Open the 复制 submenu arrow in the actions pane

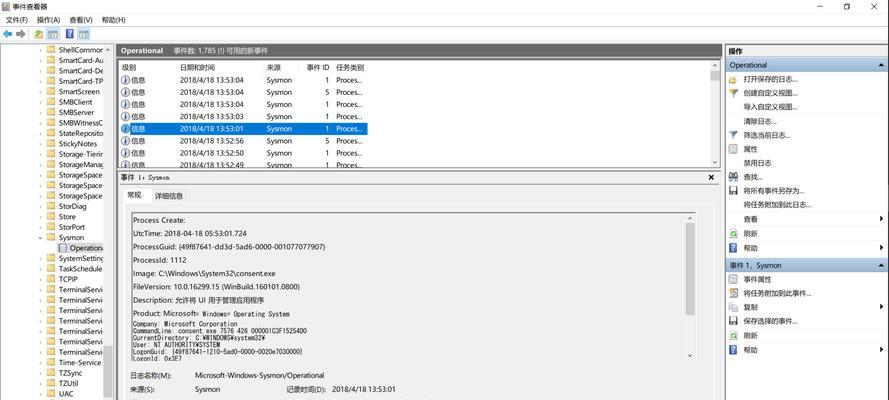tap(882, 307)
